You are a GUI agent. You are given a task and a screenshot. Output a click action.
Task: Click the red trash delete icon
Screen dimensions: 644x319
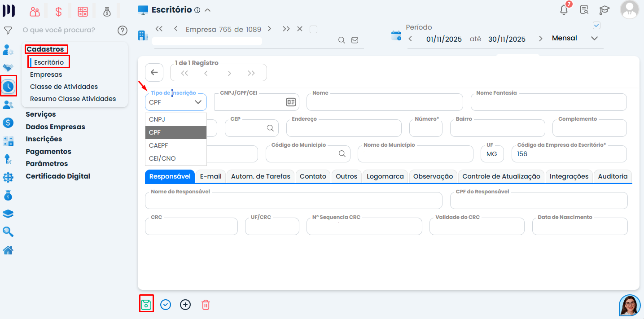(206, 305)
